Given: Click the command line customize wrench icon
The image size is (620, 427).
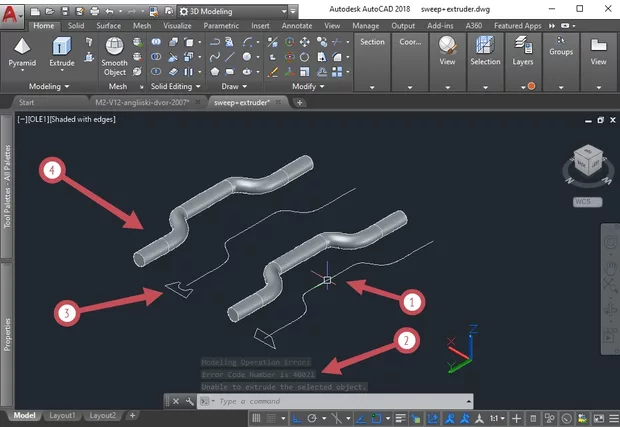Looking at the screenshot, I should click(188, 401).
